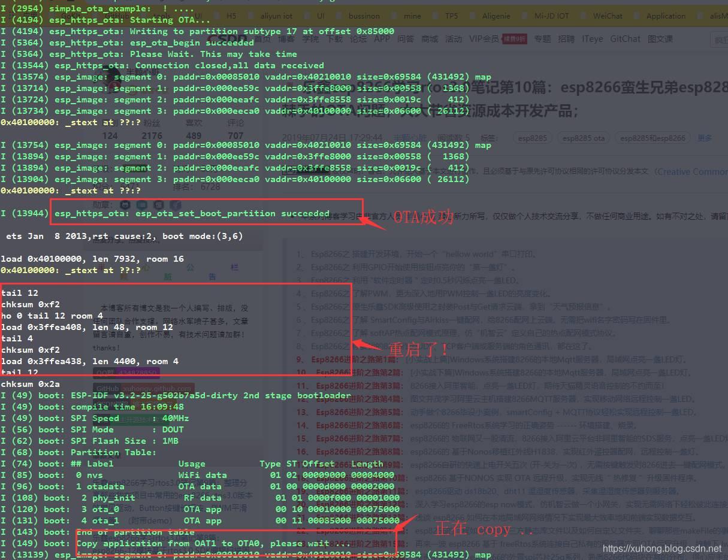Open the H5 bookmark in the browser
Screen dimensions: 728x560
click(x=230, y=16)
